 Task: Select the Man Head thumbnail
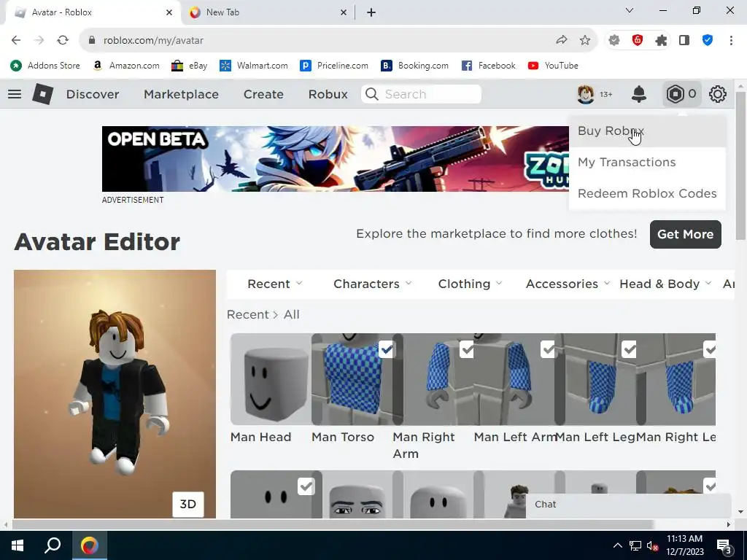(x=271, y=379)
